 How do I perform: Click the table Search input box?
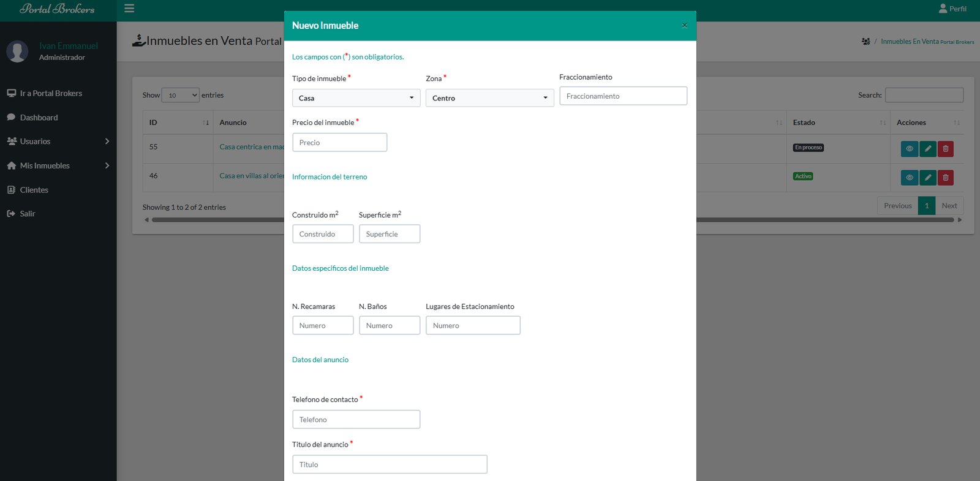(x=924, y=95)
